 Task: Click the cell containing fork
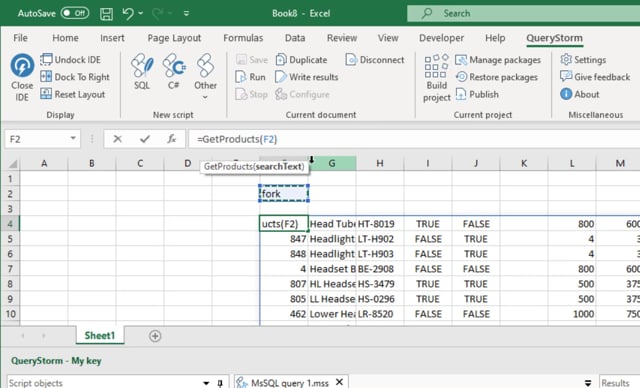click(x=284, y=194)
